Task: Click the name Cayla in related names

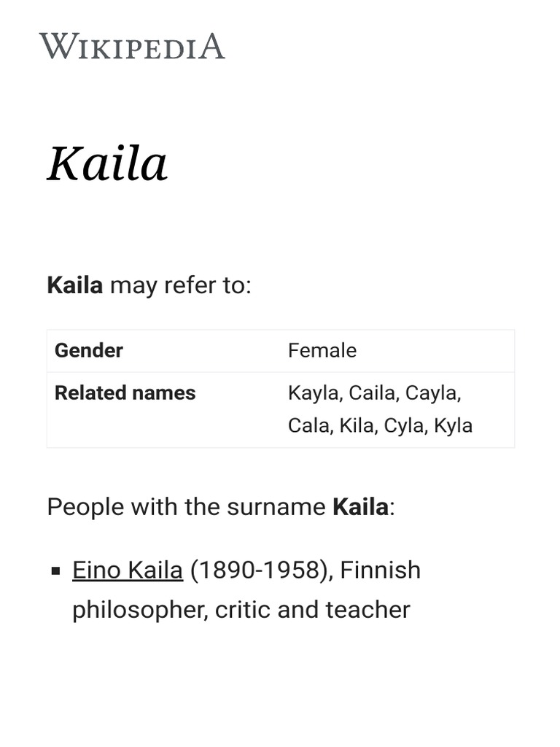Action: [x=432, y=392]
